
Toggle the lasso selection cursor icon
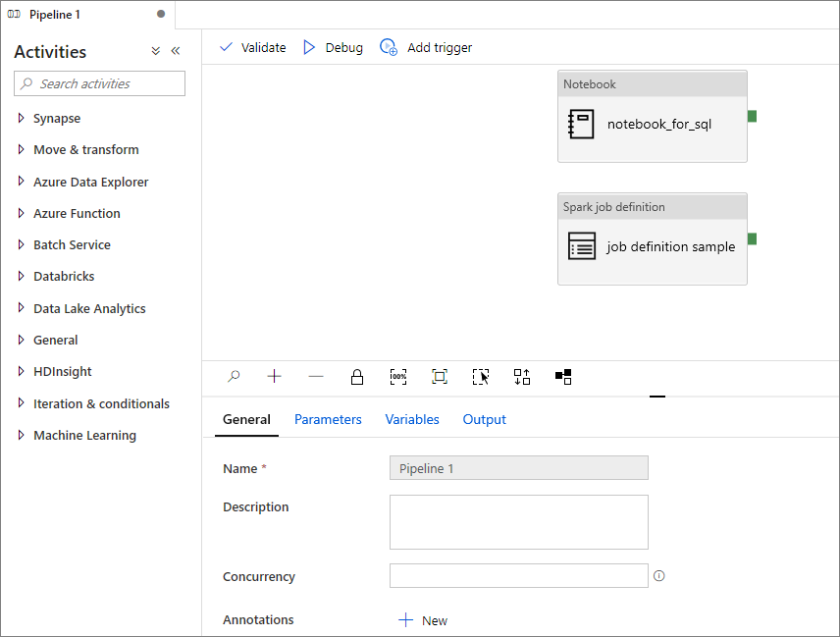pyautogui.click(x=481, y=377)
